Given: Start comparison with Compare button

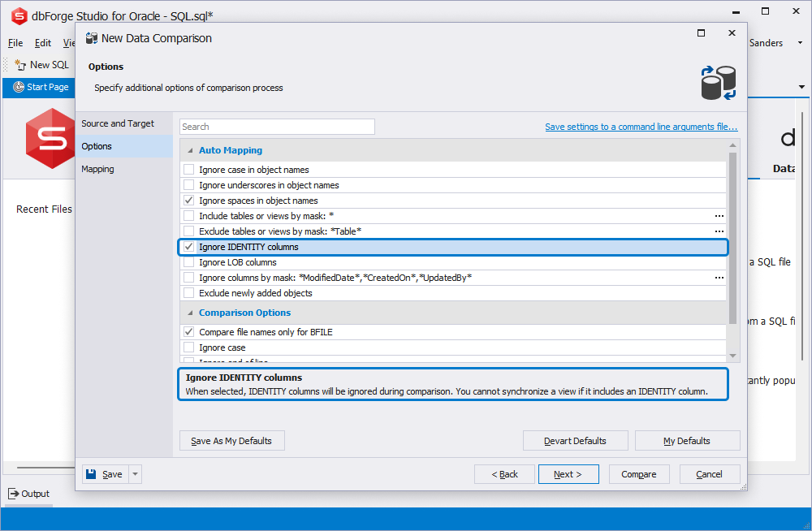Looking at the screenshot, I should point(639,474).
